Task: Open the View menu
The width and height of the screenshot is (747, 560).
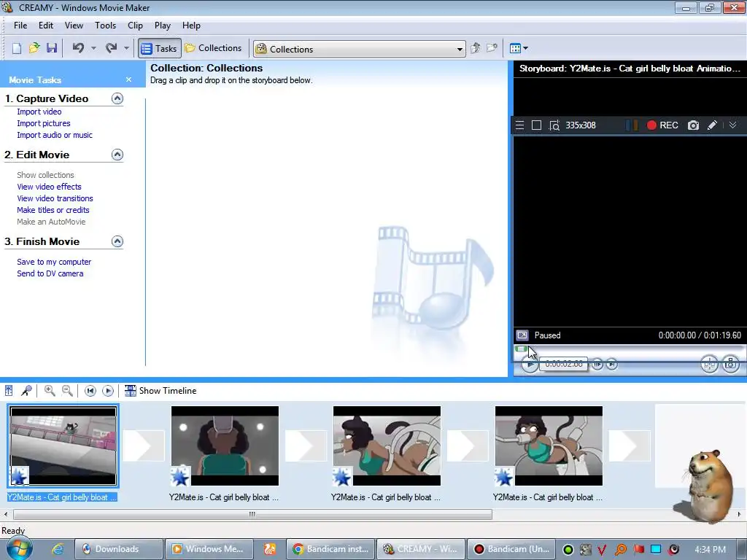Action: (74, 26)
